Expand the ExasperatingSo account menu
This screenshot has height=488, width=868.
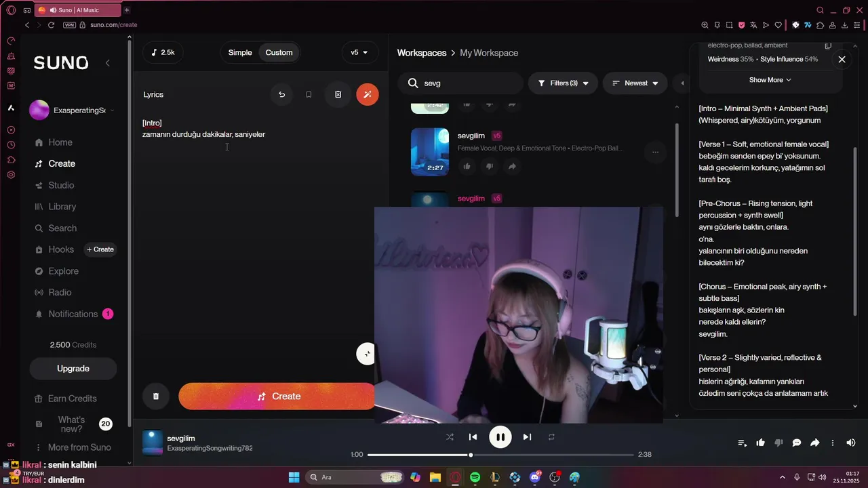[x=73, y=110]
